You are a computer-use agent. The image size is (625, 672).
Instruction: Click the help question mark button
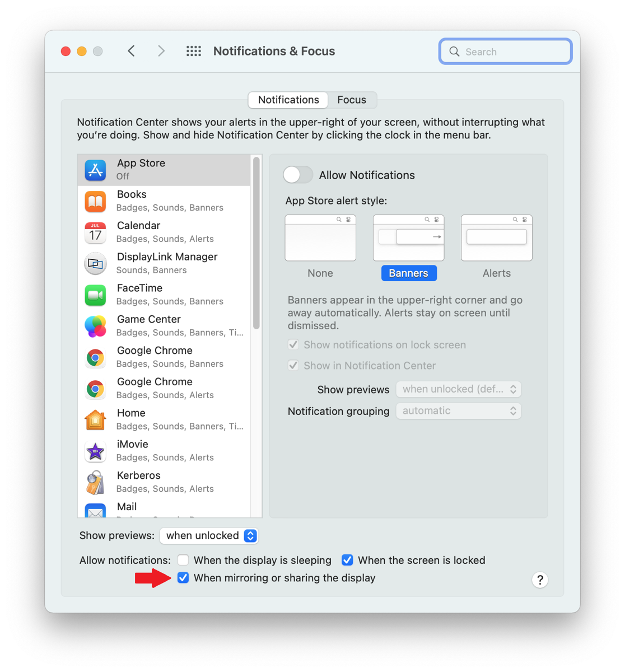[x=539, y=580]
